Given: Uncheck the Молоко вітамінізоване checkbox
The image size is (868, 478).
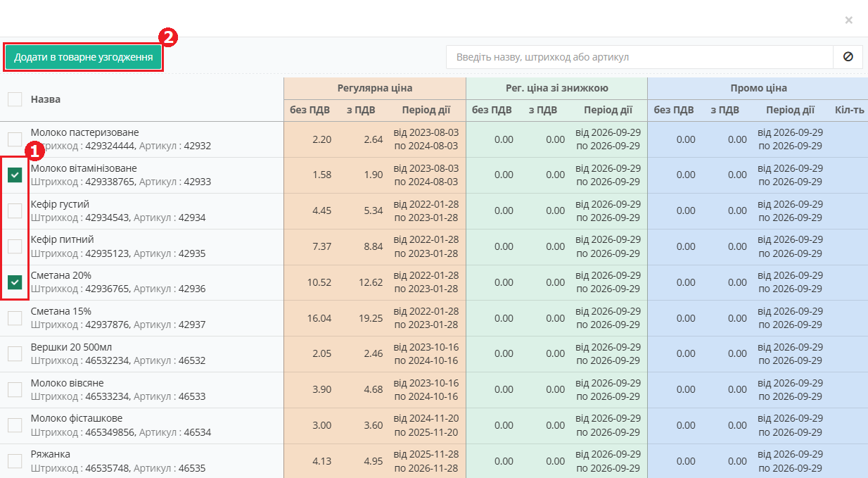Looking at the screenshot, I should click(x=15, y=175).
